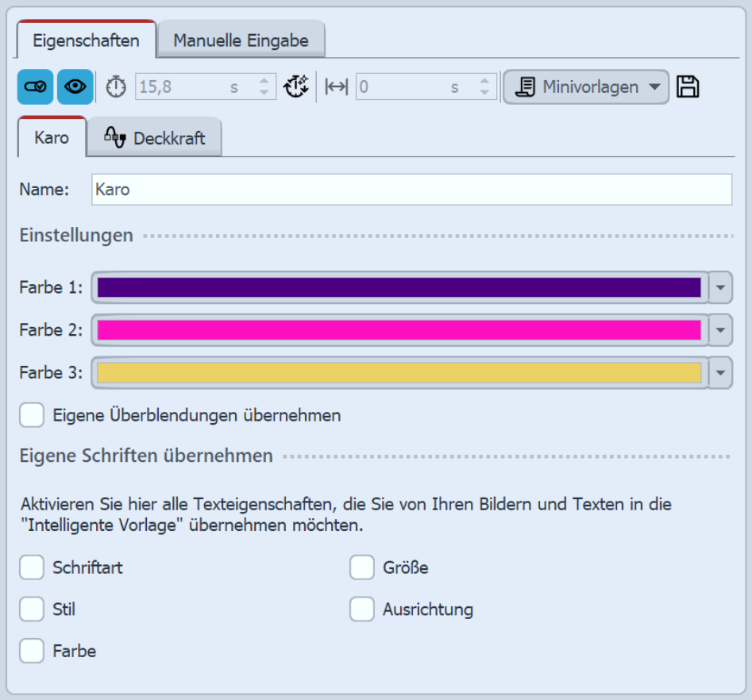Screen dimensions: 752x700
Task: Select the Karo tab
Action: [x=52, y=137]
